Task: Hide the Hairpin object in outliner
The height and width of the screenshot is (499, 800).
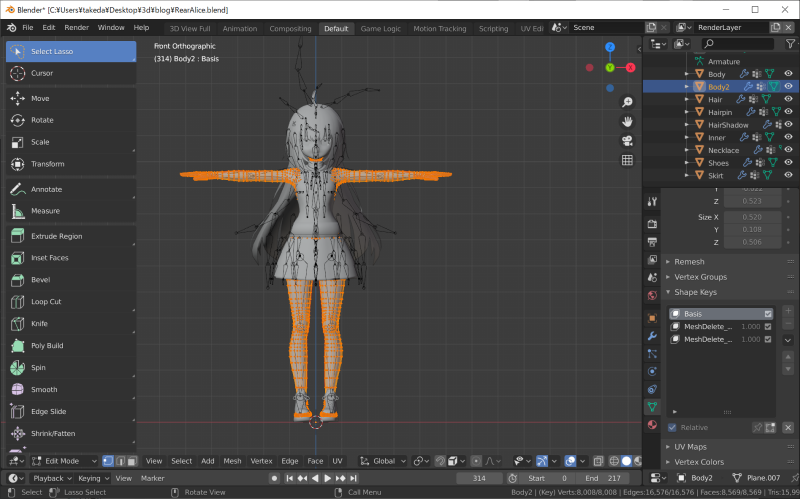Action: click(x=789, y=112)
